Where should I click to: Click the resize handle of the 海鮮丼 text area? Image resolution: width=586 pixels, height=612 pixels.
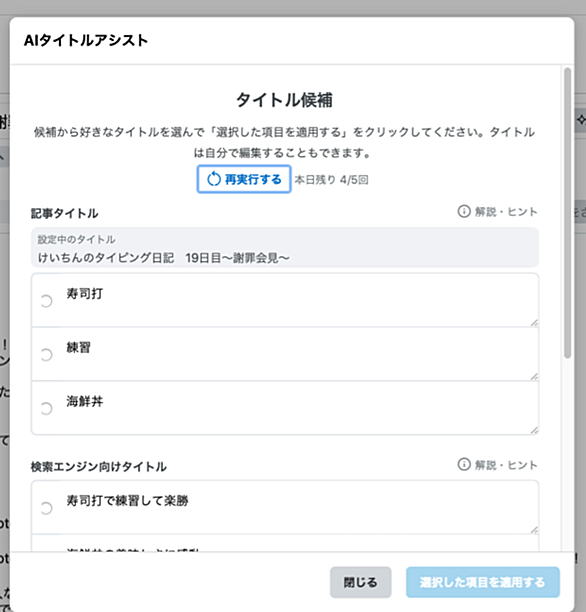pos(534,430)
